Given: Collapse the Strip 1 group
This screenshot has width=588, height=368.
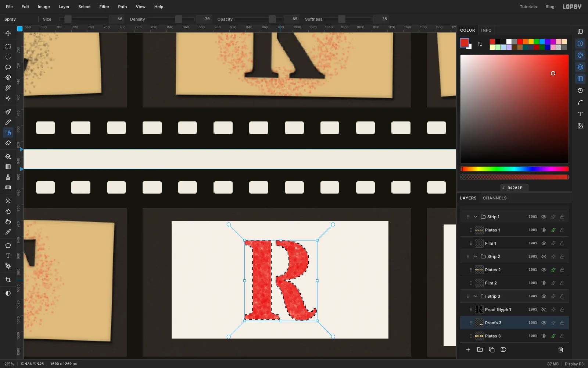Looking at the screenshot, I should (476, 217).
